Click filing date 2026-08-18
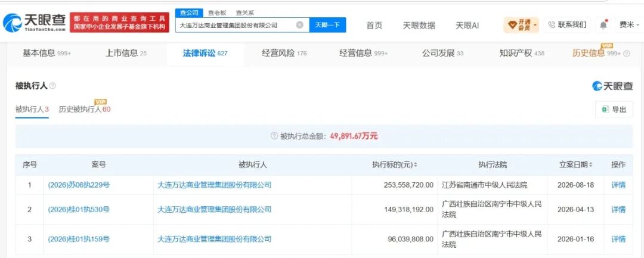 coord(575,185)
